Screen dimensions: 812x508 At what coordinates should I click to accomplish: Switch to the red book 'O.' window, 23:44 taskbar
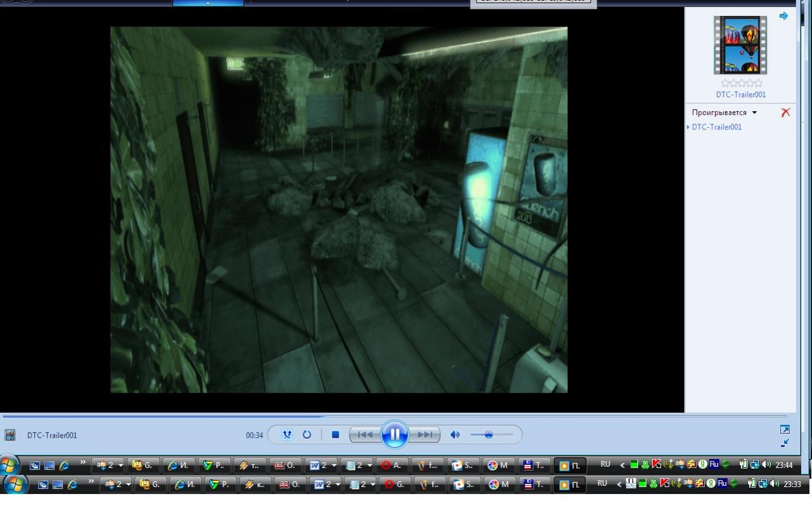pyautogui.click(x=286, y=465)
